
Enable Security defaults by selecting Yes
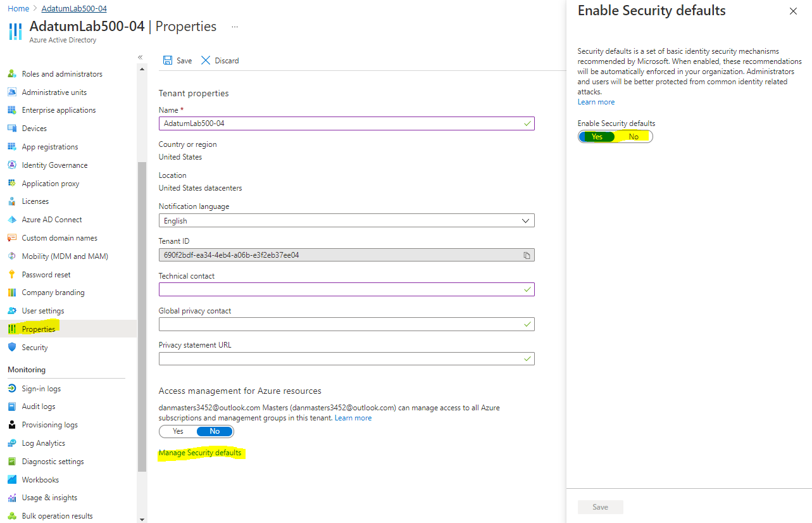[596, 136]
